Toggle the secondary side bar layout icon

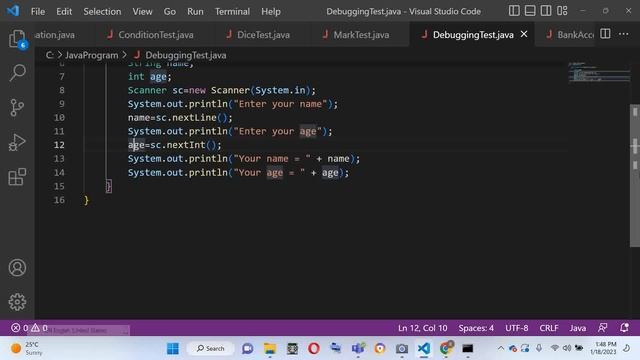(546, 11)
